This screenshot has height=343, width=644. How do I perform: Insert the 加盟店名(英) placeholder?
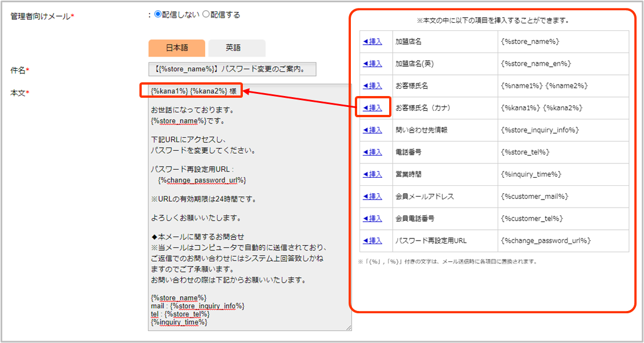(x=373, y=63)
